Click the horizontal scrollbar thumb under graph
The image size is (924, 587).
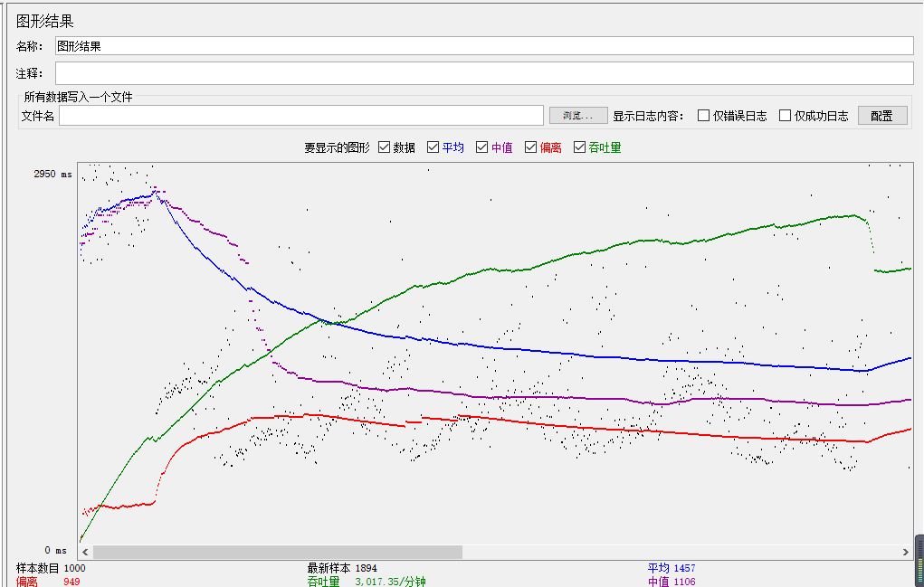click(278, 553)
